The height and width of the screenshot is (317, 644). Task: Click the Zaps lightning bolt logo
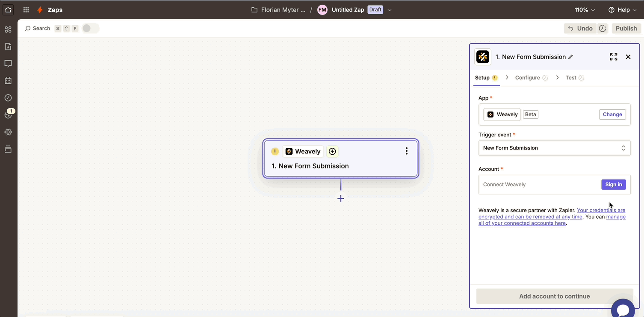pyautogui.click(x=40, y=10)
